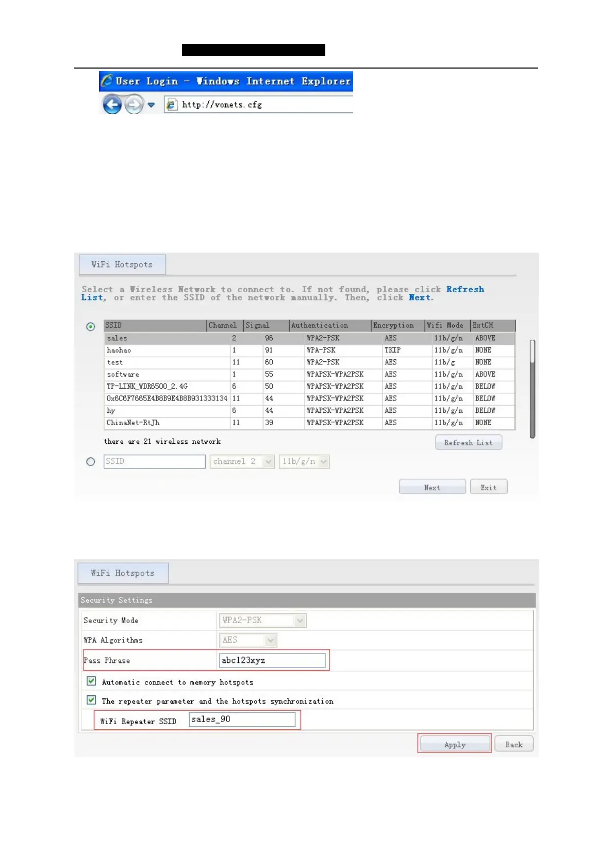Click the Signal column header
Viewport: 614px width, 868px height.
pyautogui.click(x=267, y=325)
